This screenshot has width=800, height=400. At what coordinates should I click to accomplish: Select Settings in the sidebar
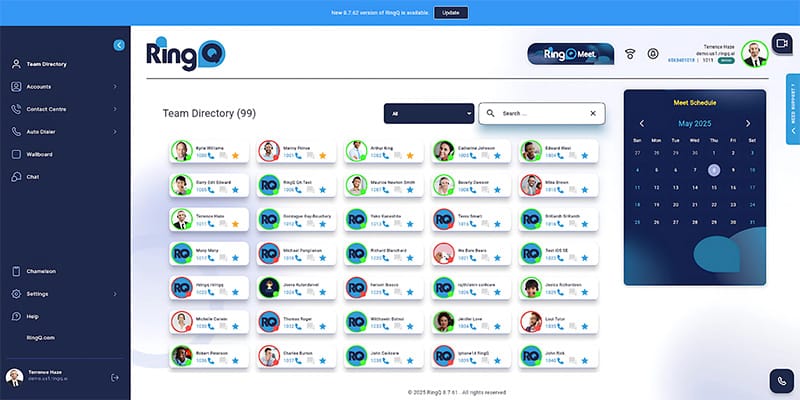click(x=37, y=294)
